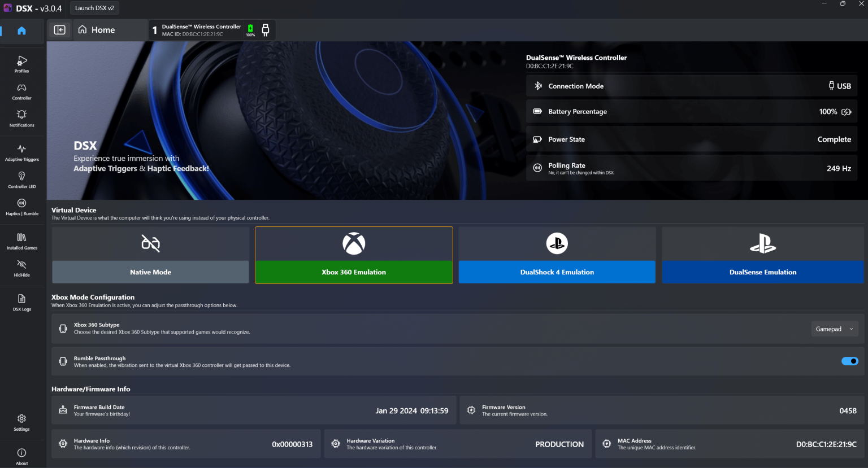Image resolution: width=868 pixels, height=468 pixels.
Task: Open the Notifications panel
Action: (21, 119)
